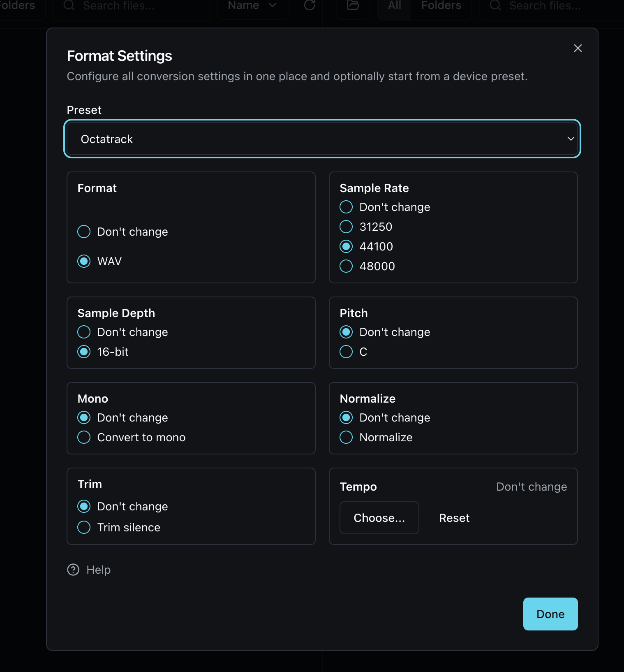Select 48000 sample rate

[346, 266]
